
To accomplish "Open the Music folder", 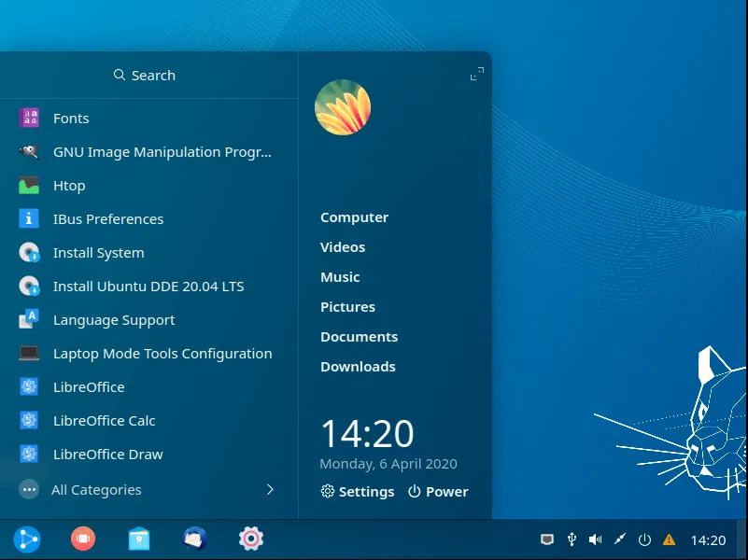I will tap(340, 277).
